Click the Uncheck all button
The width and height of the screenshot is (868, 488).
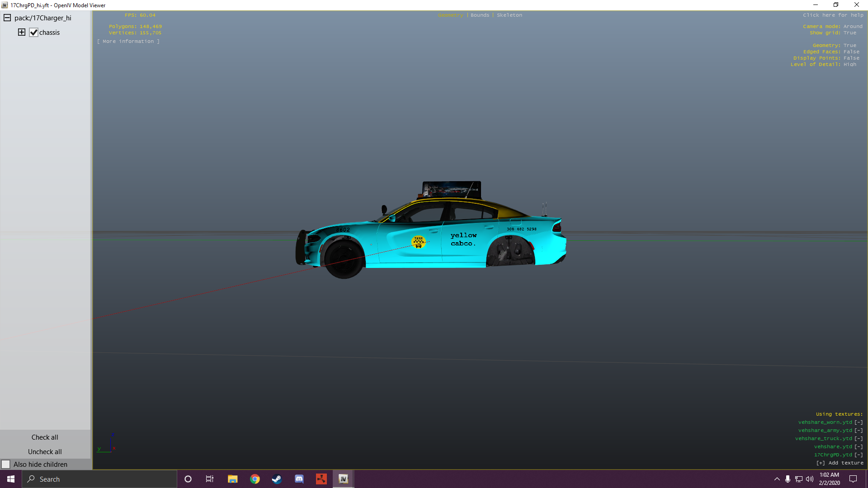tap(45, 451)
